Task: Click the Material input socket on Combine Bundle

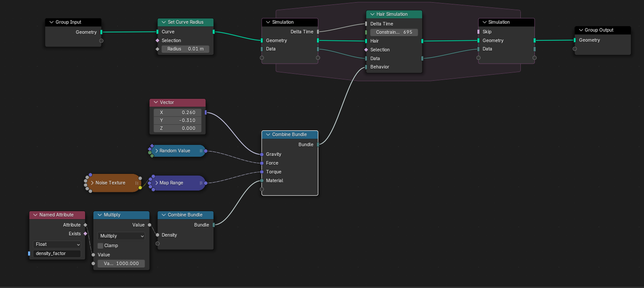Action: (x=262, y=180)
